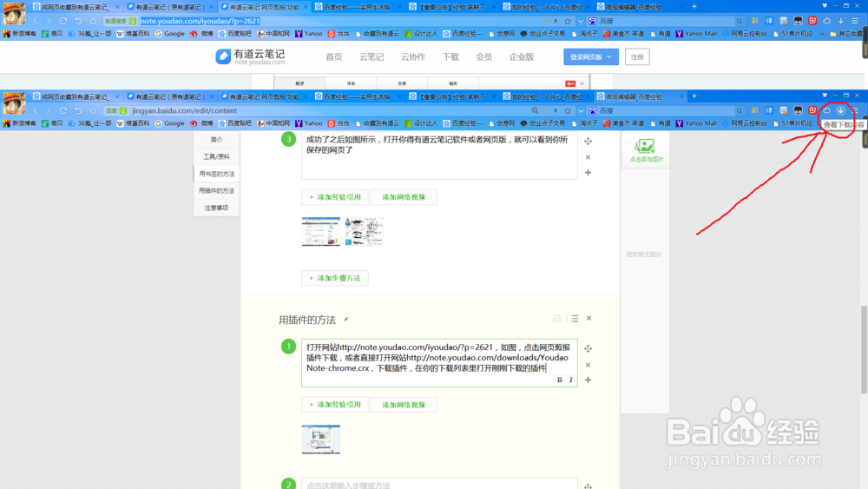Open 登录网页版 dropdown button
Screen dimensions: 868x489
point(590,57)
